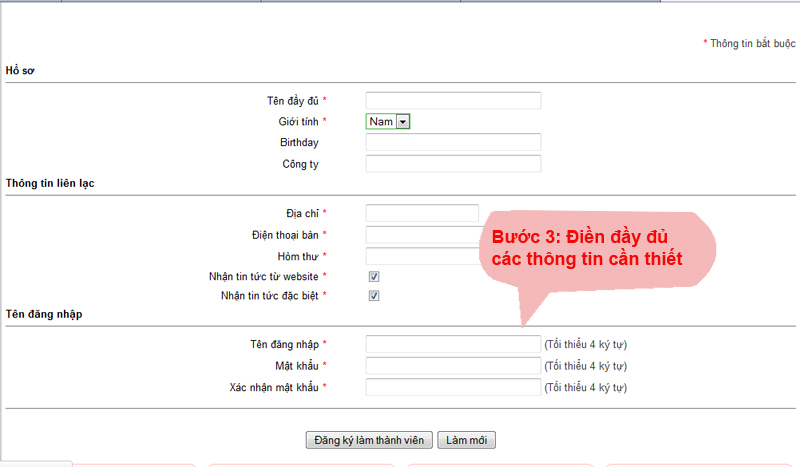Click the Làm mới reset button

(466, 440)
